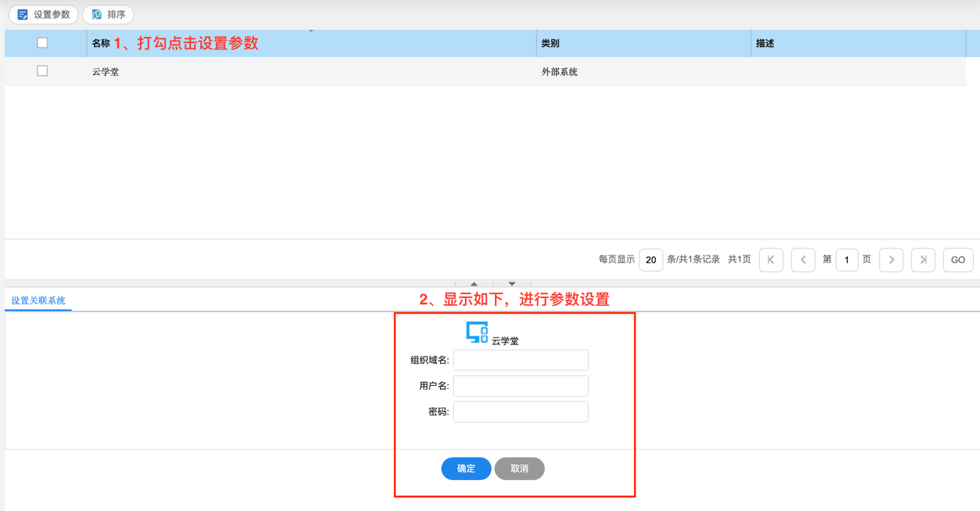The width and height of the screenshot is (980, 511).
Task: Go to next page arrow icon
Action: [891, 260]
